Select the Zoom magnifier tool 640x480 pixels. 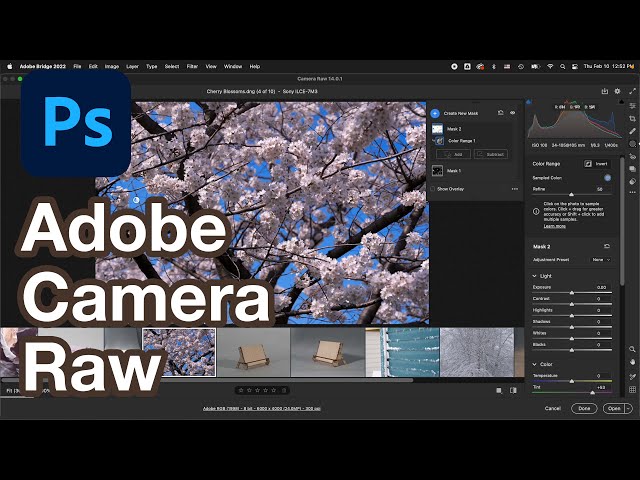coord(632,349)
